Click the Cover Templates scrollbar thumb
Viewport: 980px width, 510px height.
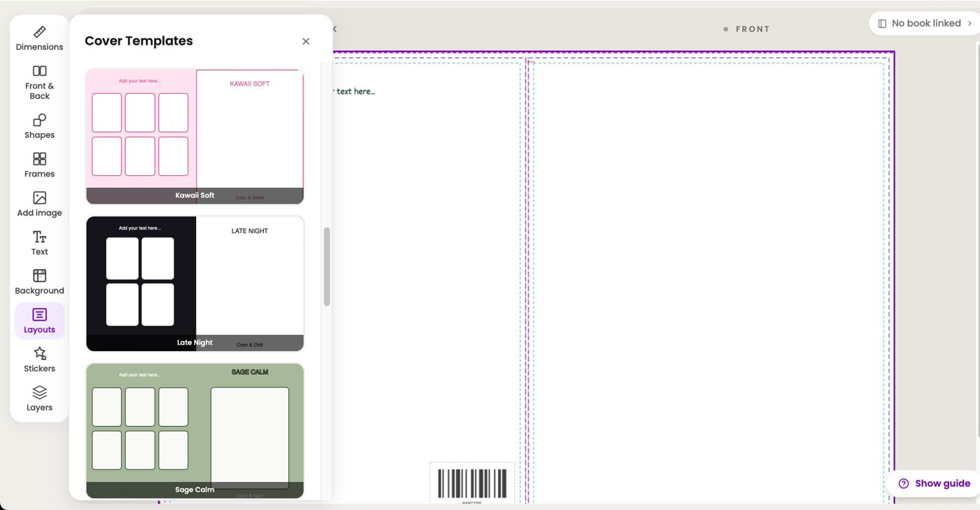(327, 266)
